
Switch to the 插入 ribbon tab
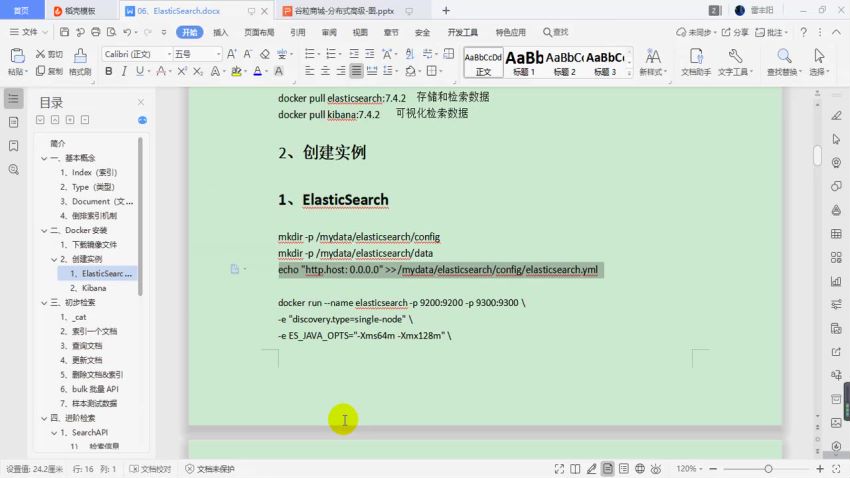click(220, 33)
